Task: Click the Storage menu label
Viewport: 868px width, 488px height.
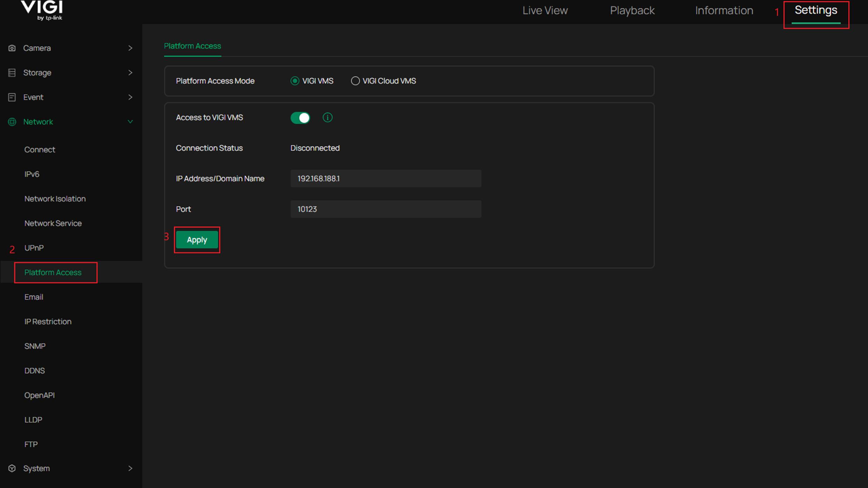Action: pyautogui.click(x=37, y=73)
